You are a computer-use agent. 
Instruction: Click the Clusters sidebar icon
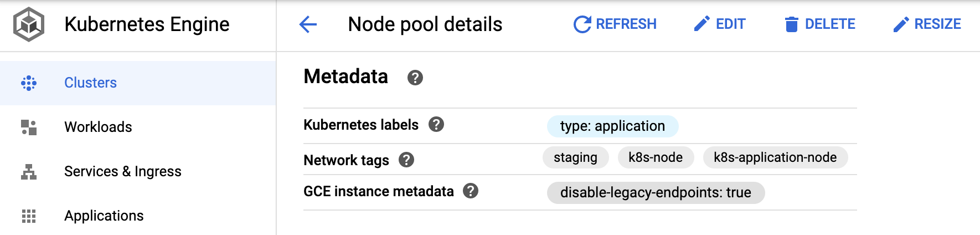click(29, 83)
